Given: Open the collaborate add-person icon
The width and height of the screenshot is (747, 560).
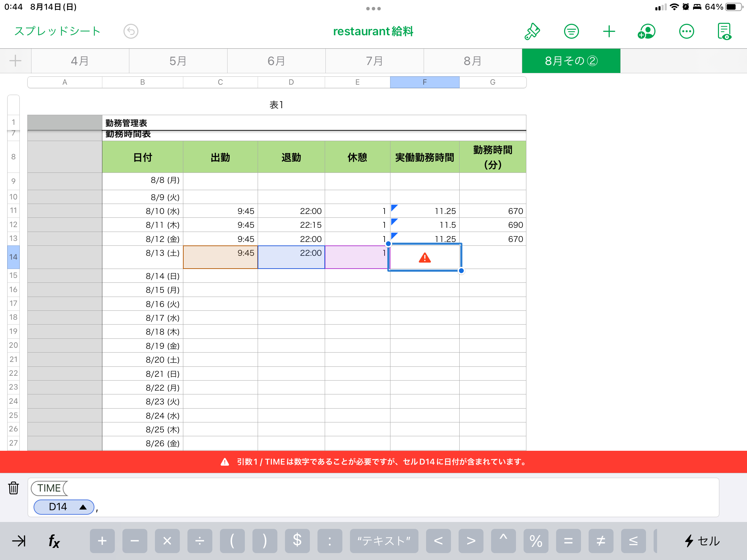Looking at the screenshot, I should [x=646, y=31].
